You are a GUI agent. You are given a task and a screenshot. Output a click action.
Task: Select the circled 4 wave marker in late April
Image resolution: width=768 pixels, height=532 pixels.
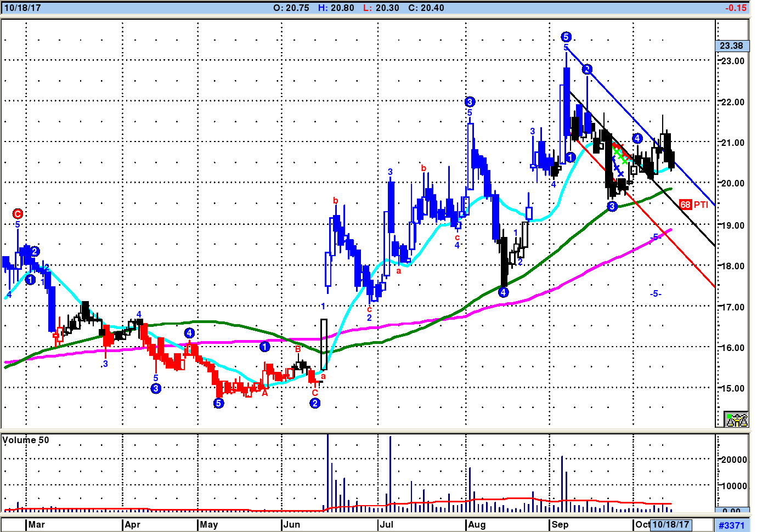tap(189, 333)
